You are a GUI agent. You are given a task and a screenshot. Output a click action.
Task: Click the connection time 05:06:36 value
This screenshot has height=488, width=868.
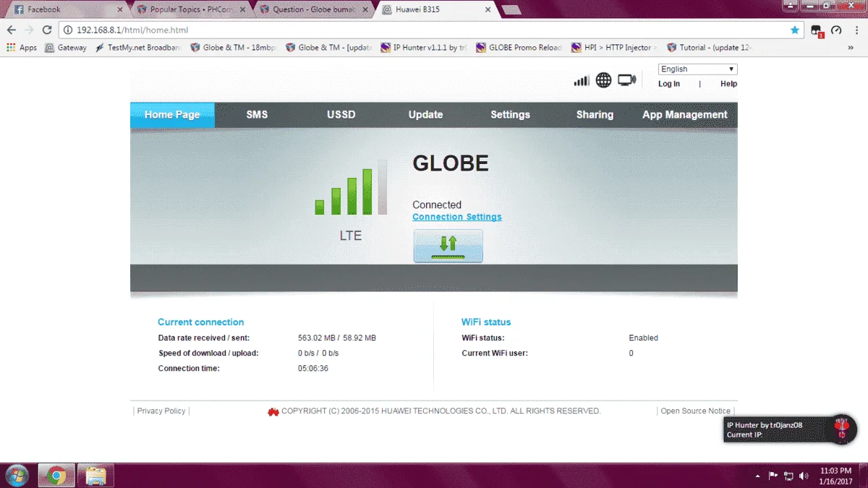[313, 368]
